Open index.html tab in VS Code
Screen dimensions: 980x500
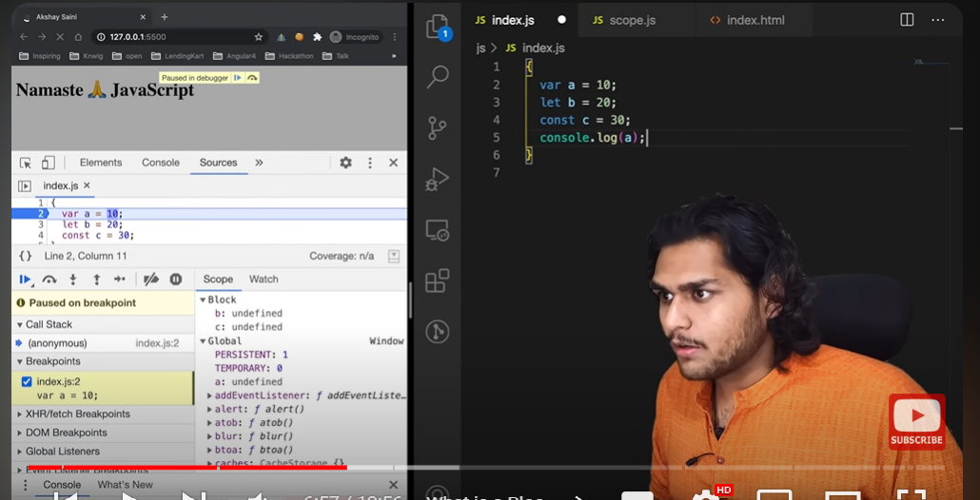click(754, 21)
